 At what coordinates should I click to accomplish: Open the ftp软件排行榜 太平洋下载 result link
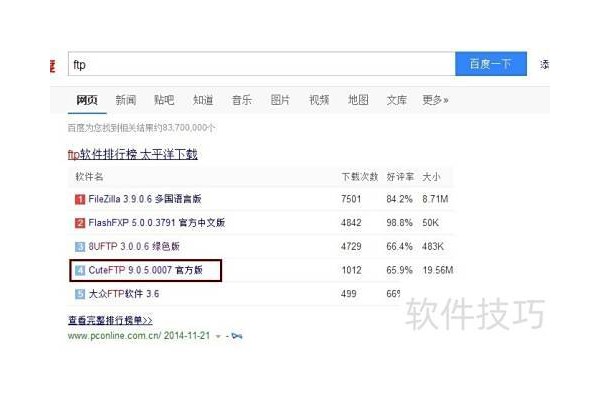tap(133, 154)
